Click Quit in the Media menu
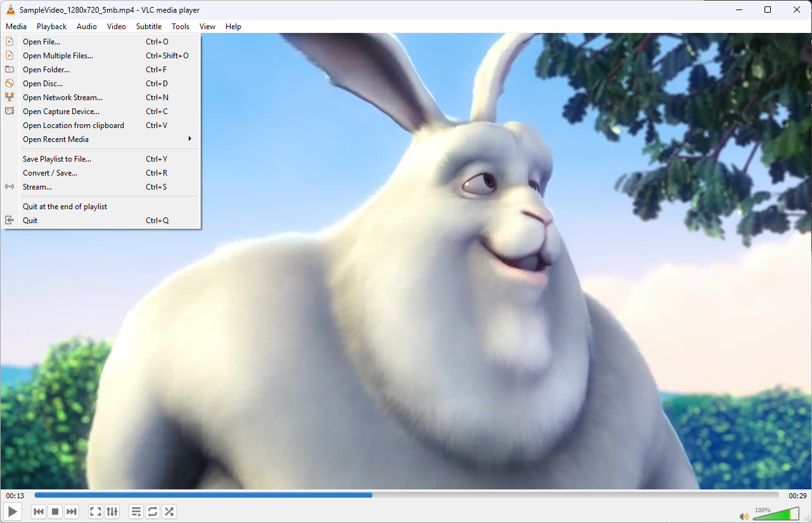Screen dimensions: 812x523 30,221
